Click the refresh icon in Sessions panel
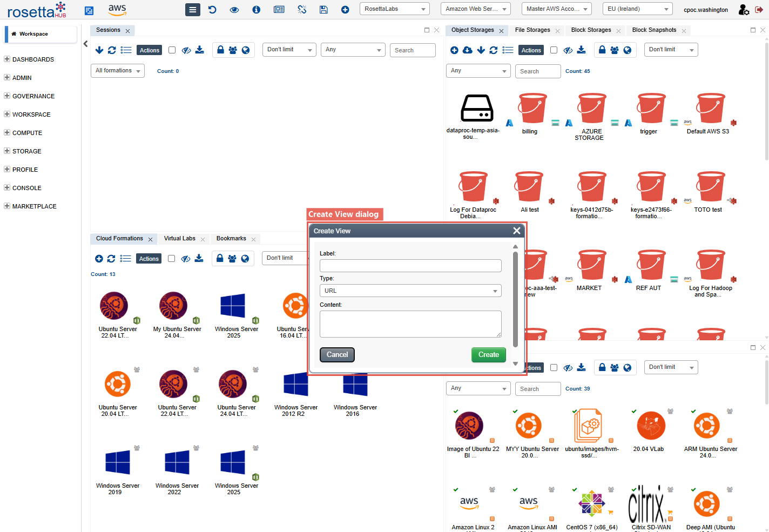The height and width of the screenshot is (532, 769). [x=112, y=50]
